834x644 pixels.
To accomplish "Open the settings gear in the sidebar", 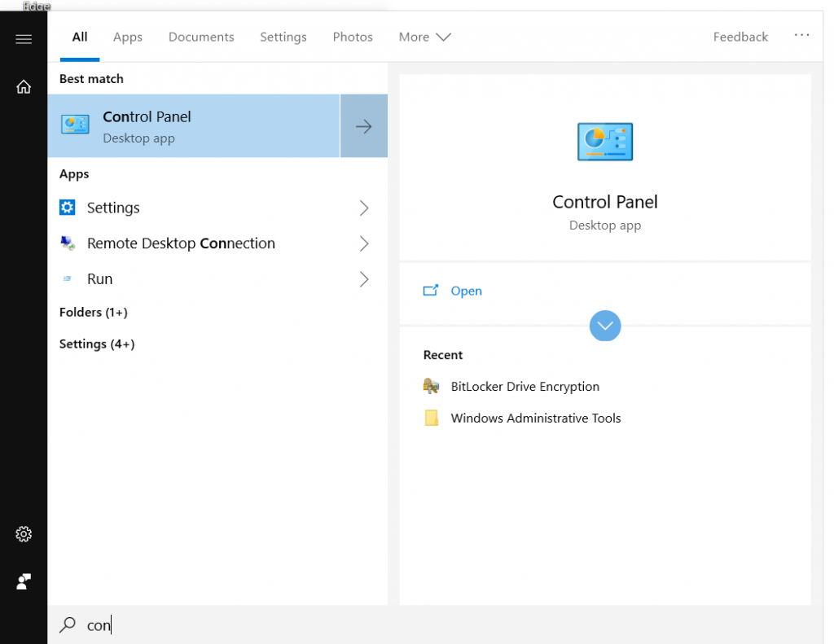I will 24,534.
